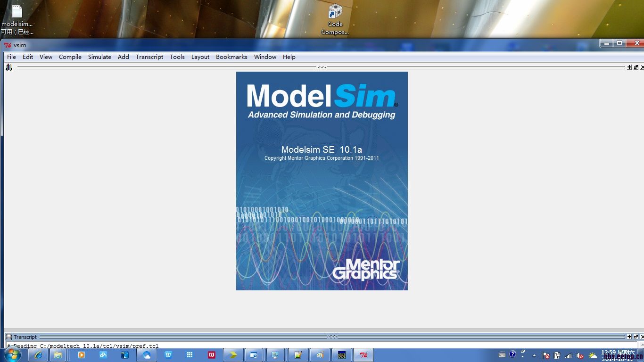Click the blue book taskbar icon
This screenshot has height=362, width=644.
125,355
